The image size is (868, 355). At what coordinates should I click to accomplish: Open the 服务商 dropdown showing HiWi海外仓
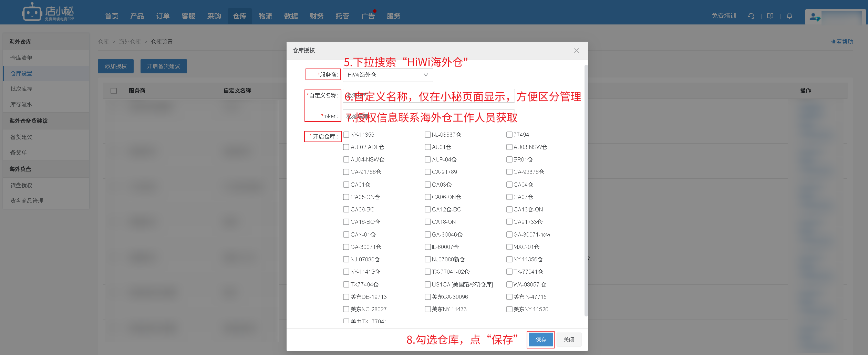tap(388, 75)
